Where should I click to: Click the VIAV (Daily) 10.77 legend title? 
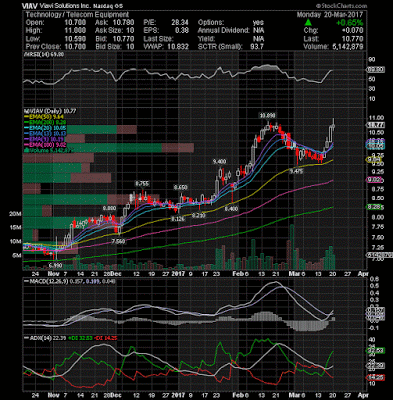pos(50,111)
